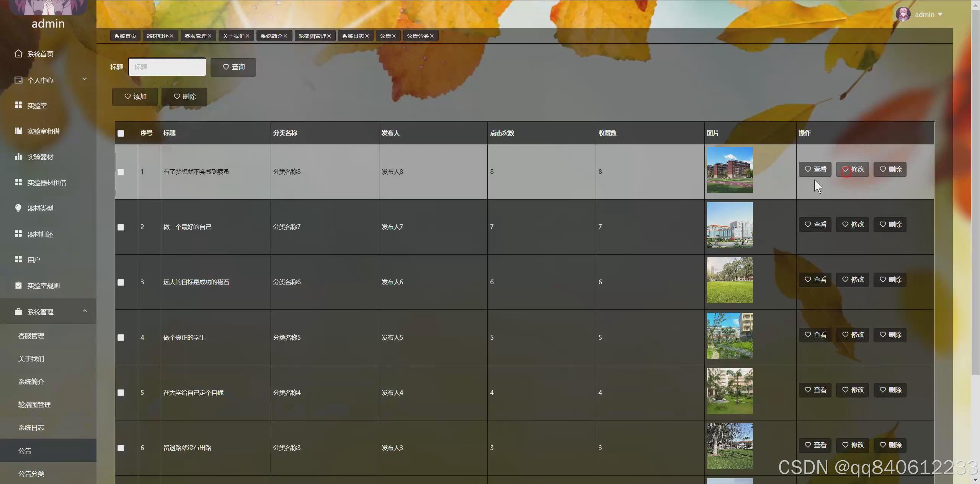Click the home icon beside 系统首页
This screenshot has height=484, width=980.
point(18,54)
